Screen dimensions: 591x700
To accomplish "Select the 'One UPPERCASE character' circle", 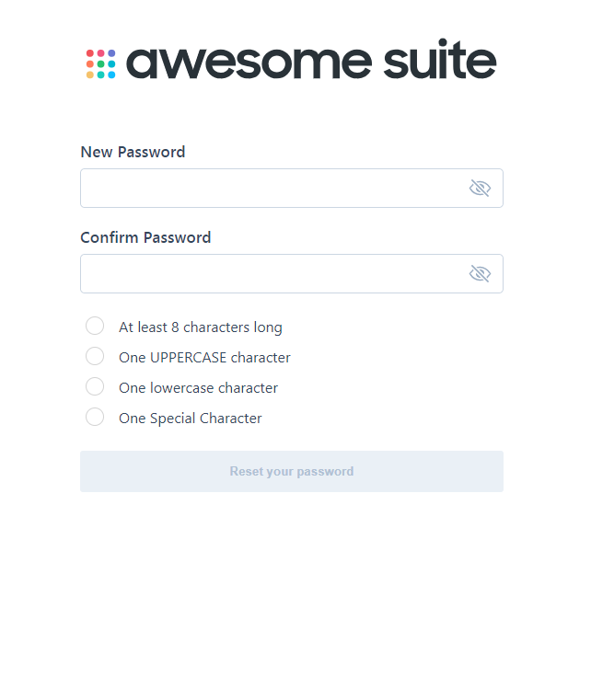I will point(95,356).
